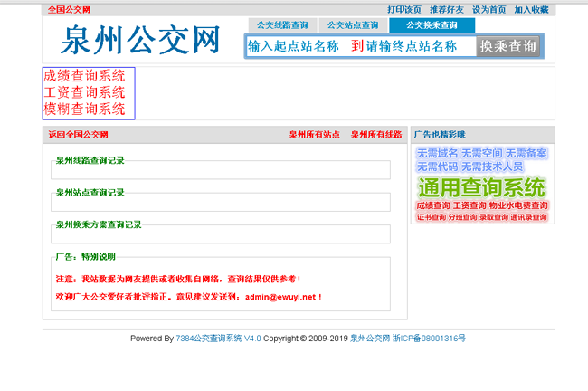Click the 换乘查询 search button
This screenshot has width=588, height=391.
[x=508, y=46]
